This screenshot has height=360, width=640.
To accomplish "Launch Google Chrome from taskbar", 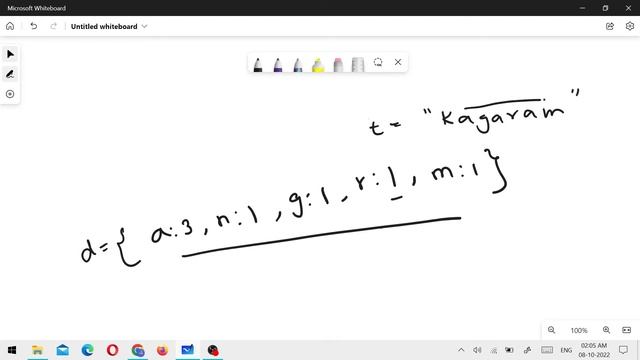I will (x=138, y=350).
